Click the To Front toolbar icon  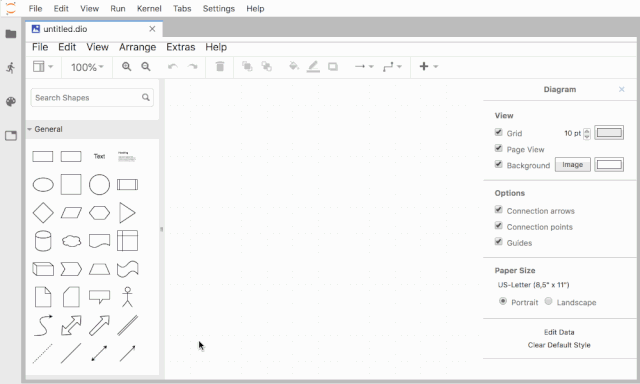(x=247, y=67)
